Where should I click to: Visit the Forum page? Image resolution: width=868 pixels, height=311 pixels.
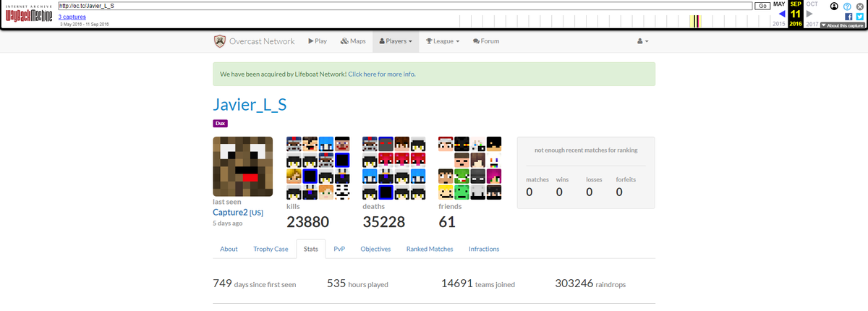[x=486, y=41]
